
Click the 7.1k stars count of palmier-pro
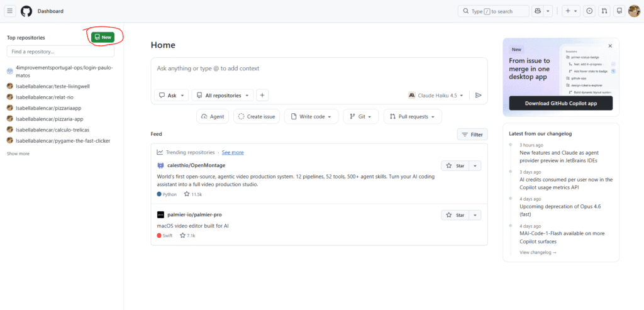point(187,236)
